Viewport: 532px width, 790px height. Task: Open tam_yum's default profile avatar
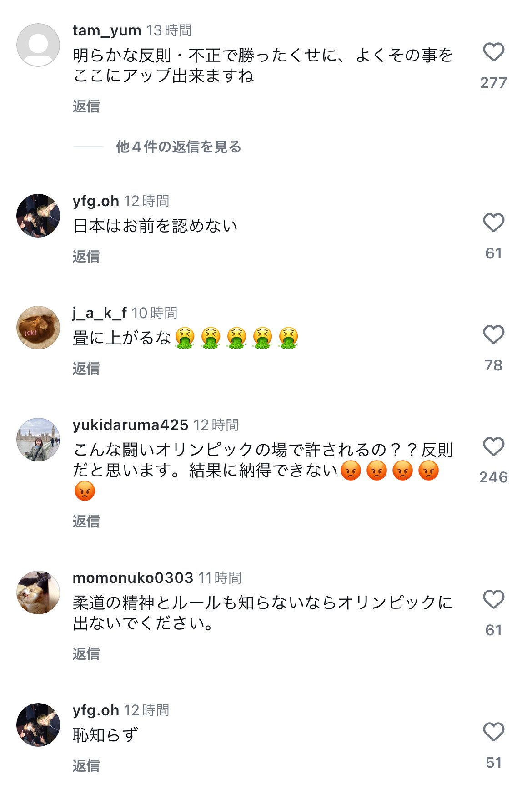click(x=38, y=45)
